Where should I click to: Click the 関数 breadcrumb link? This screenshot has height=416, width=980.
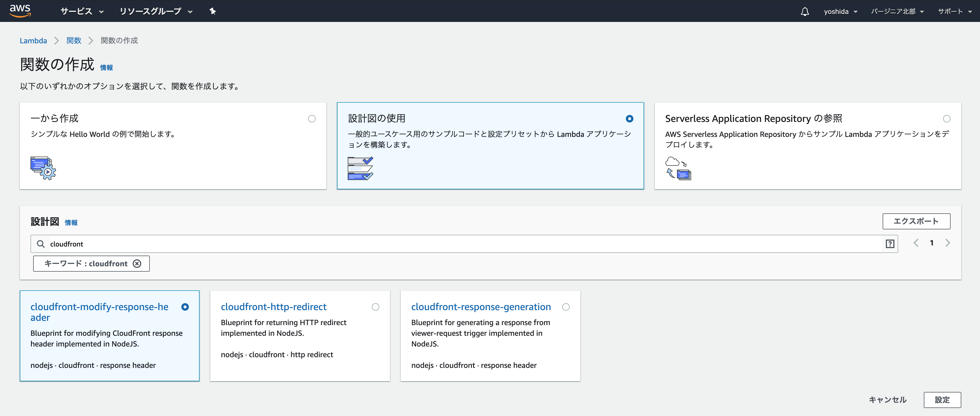[74, 41]
